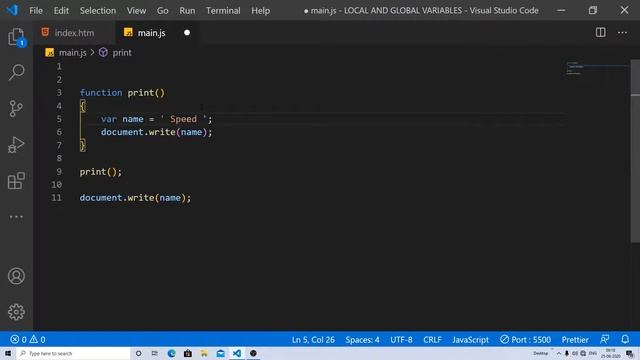
Task: Click the print symbol in the breadcrumb
Action: pos(122,53)
